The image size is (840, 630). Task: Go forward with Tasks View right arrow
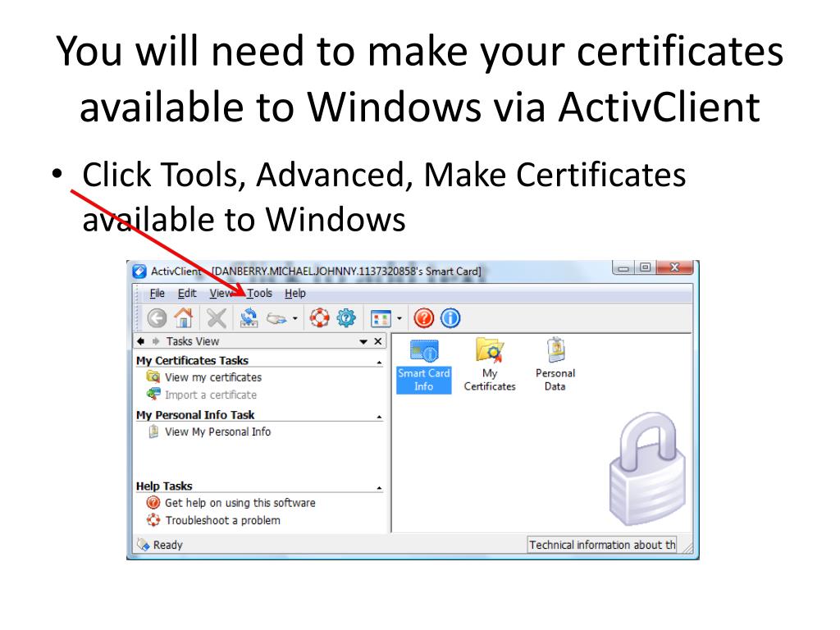(x=156, y=341)
